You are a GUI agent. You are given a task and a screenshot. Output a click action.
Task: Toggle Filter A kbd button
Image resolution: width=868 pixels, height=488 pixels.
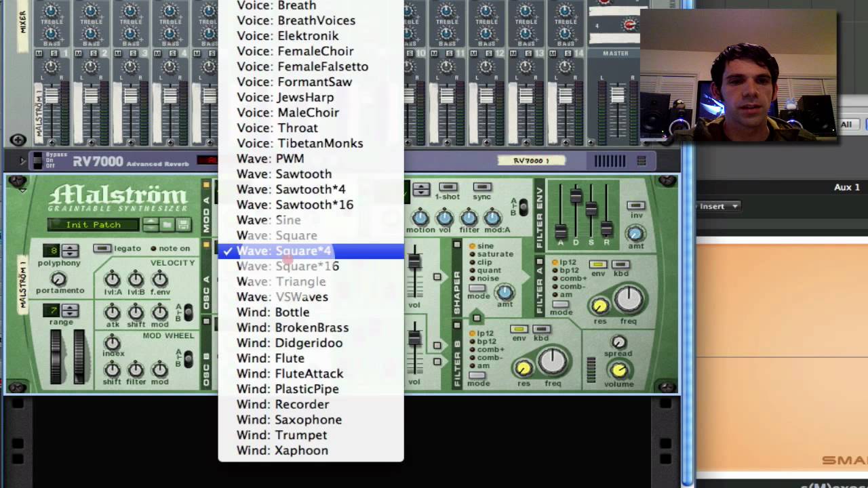pos(620,264)
